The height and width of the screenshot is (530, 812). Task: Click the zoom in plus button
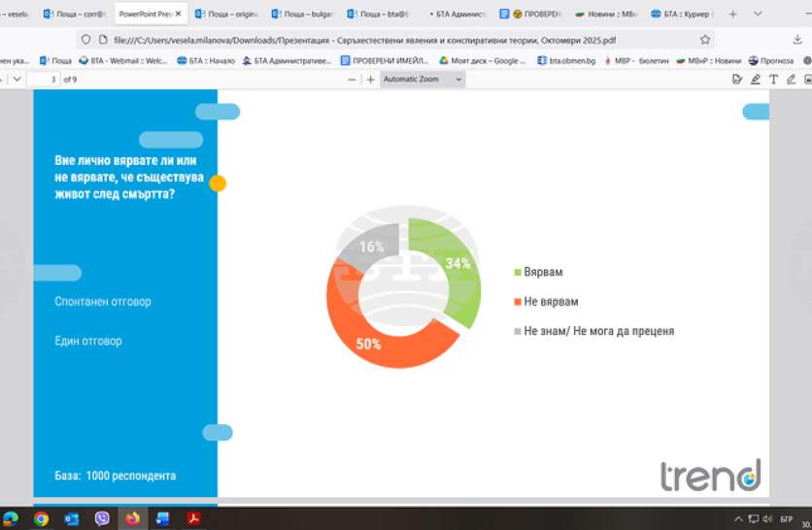(x=370, y=79)
